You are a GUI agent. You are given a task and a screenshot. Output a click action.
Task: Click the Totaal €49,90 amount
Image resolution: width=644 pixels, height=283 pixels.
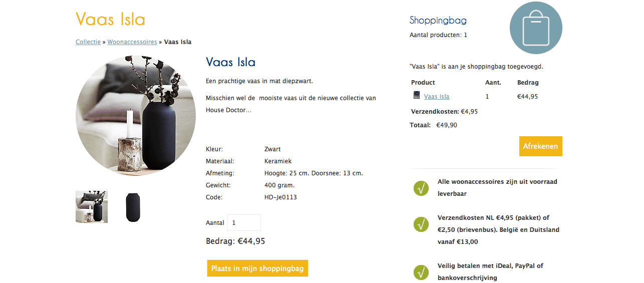(446, 125)
